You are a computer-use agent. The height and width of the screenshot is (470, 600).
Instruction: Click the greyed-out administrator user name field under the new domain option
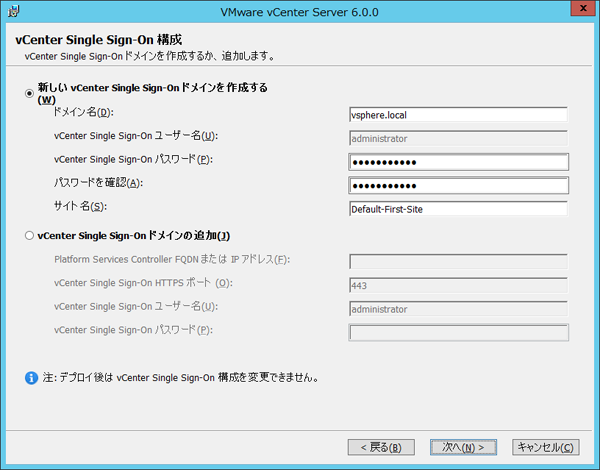(458, 138)
